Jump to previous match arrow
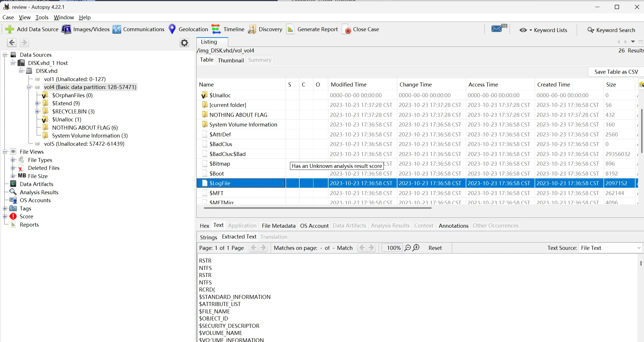644x342 pixels. click(x=362, y=248)
